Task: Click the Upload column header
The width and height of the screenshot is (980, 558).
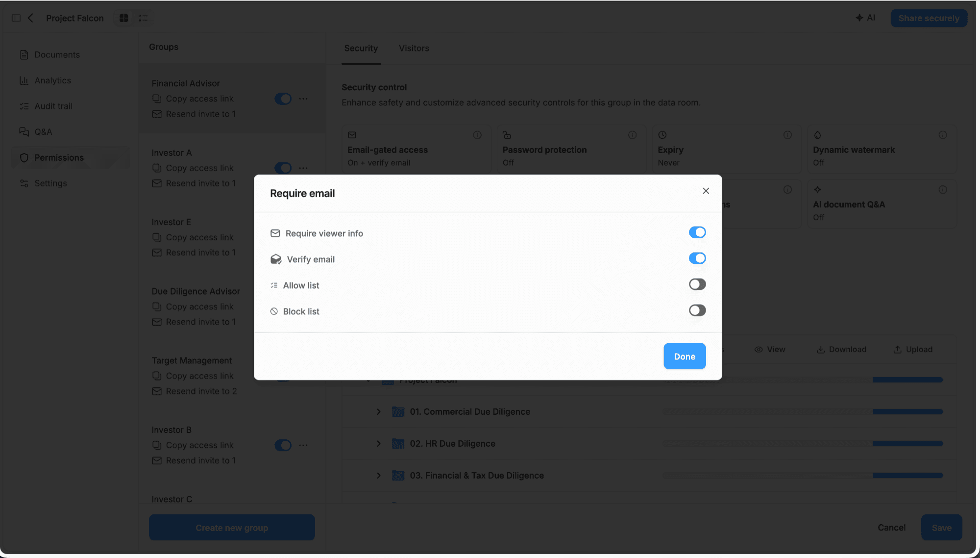Action: (x=913, y=350)
